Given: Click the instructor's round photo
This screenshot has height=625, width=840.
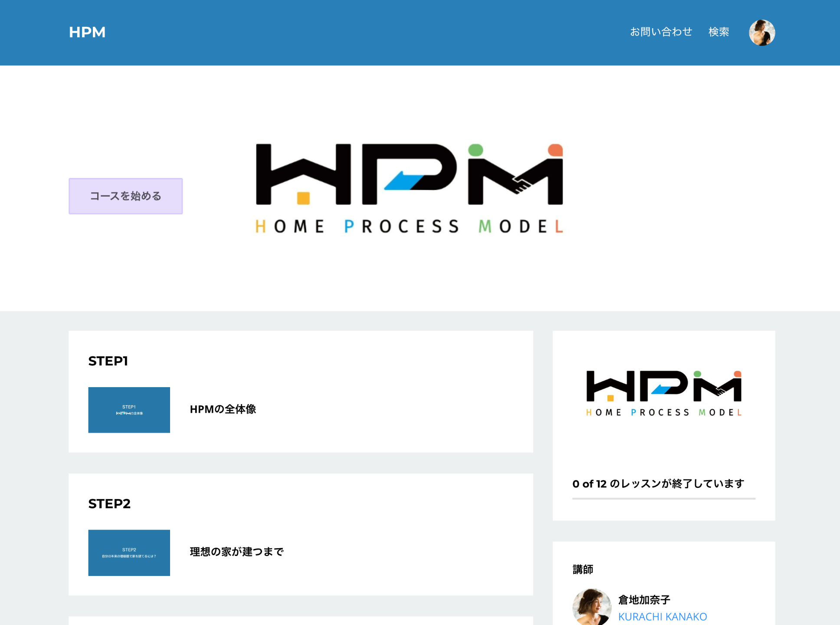Looking at the screenshot, I should pyautogui.click(x=592, y=607).
